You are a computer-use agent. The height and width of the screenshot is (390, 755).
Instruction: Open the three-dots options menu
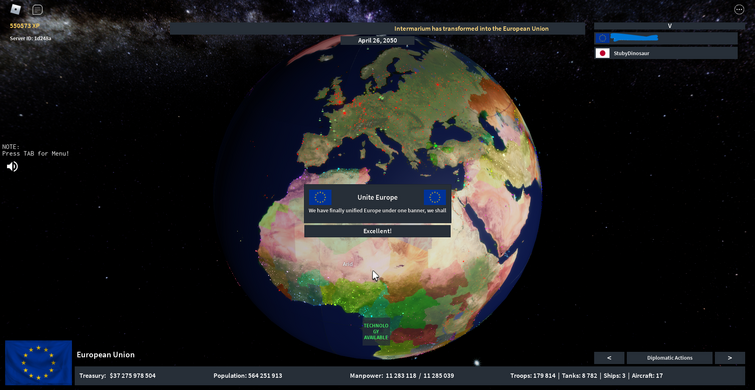point(739,9)
